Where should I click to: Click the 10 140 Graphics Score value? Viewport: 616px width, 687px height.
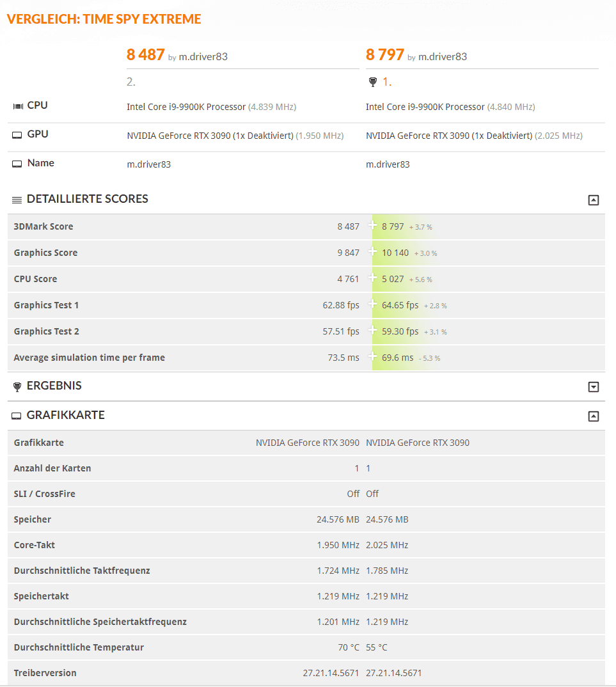(x=395, y=253)
